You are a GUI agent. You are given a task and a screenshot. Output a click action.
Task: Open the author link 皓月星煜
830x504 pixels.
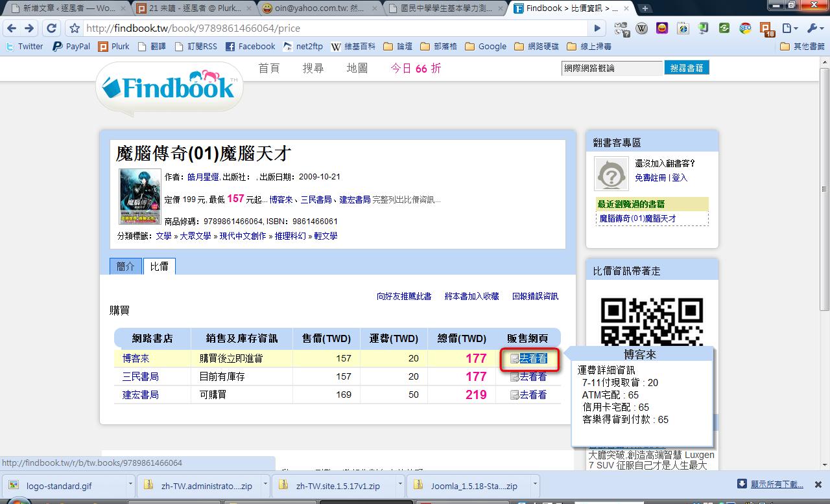pyautogui.click(x=204, y=177)
